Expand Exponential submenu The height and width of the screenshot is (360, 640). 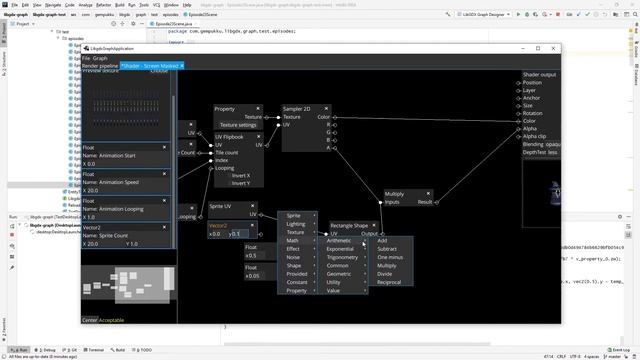(343, 249)
